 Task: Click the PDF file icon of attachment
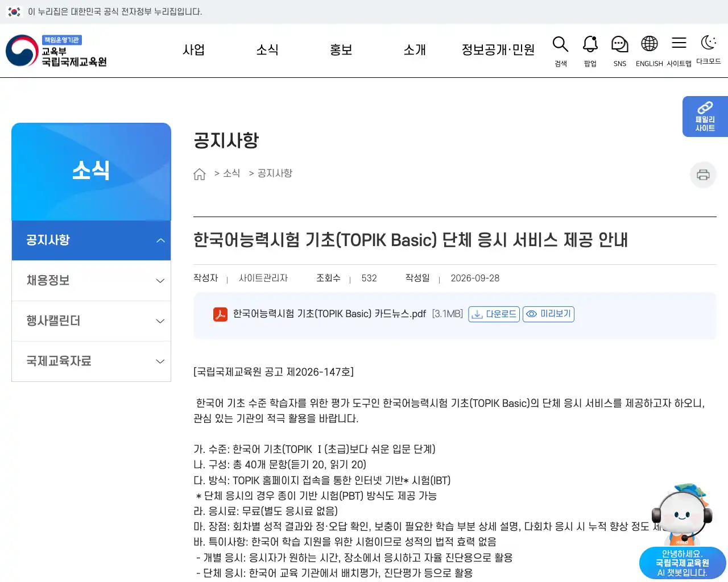(220, 314)
